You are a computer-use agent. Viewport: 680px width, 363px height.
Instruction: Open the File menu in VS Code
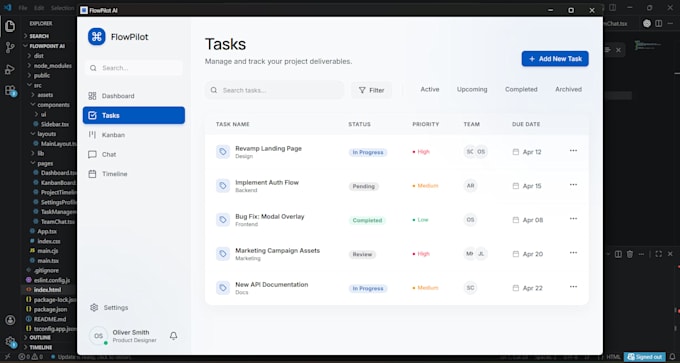(x=23, y=8)
